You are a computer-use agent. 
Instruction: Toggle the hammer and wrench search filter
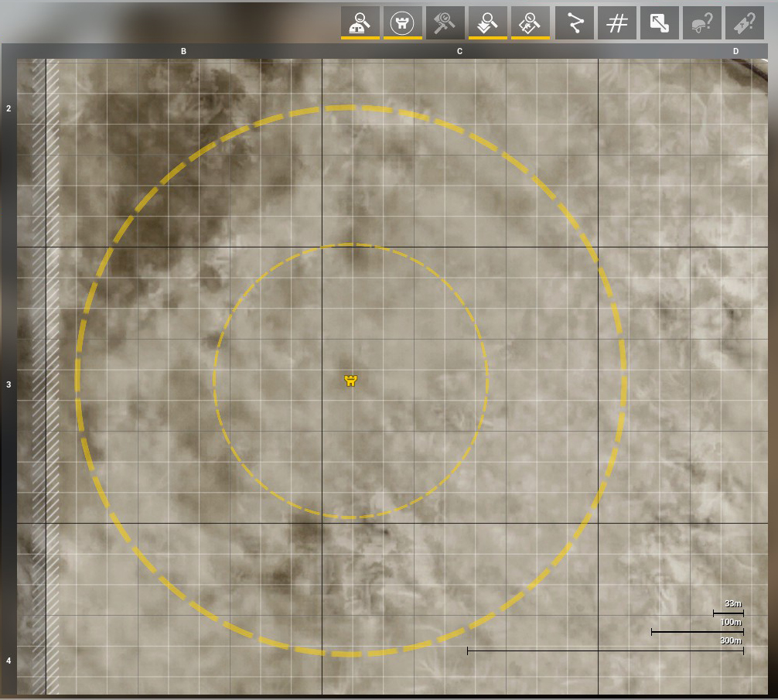445,22
